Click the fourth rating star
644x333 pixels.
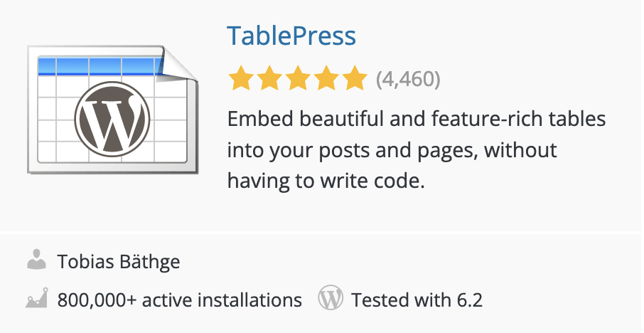[325, 79]
